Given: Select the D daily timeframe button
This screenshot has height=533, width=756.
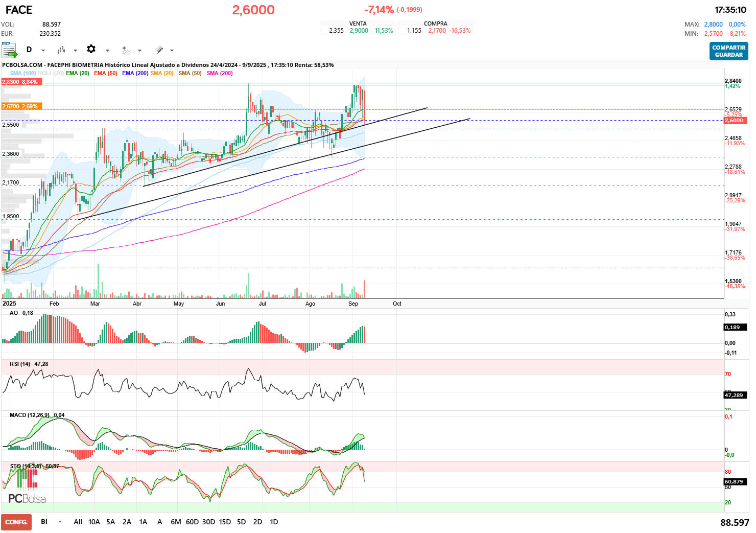Looking at the screenshot, I should [x=29, y=50].
